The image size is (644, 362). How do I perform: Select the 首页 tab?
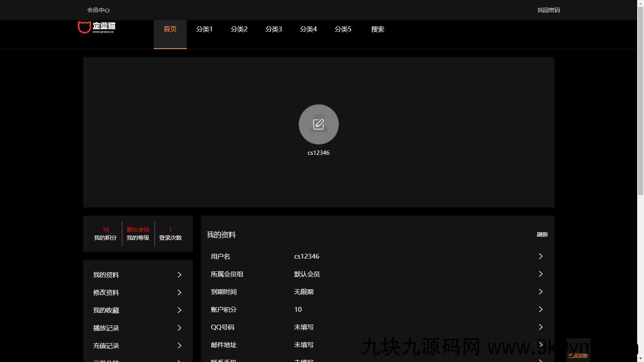[x=170, y=29]
